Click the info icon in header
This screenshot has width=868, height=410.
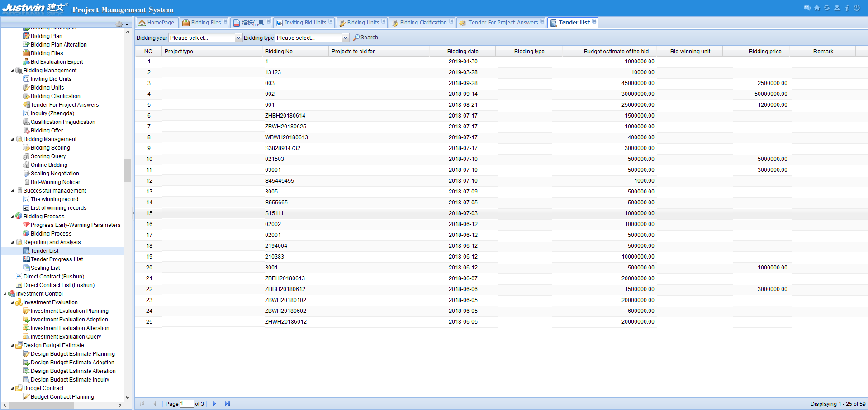pos(847,8)
